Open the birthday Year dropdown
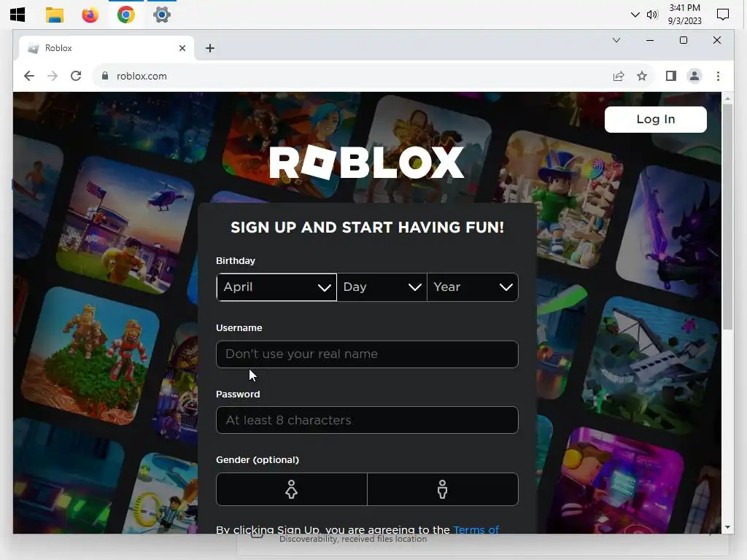The width and height of the screenshot is (747, 560). 473,287
